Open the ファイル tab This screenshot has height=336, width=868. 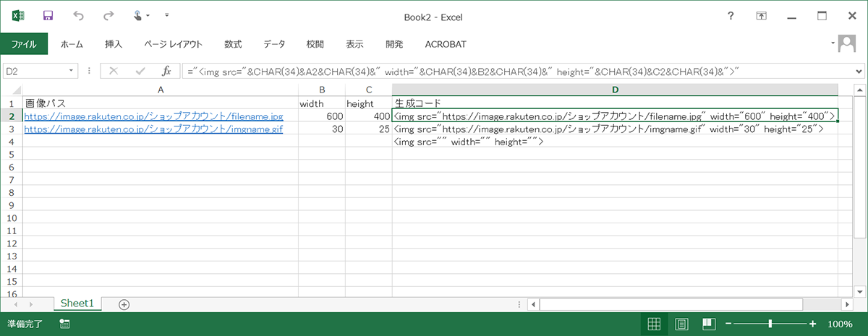(24, 44)
